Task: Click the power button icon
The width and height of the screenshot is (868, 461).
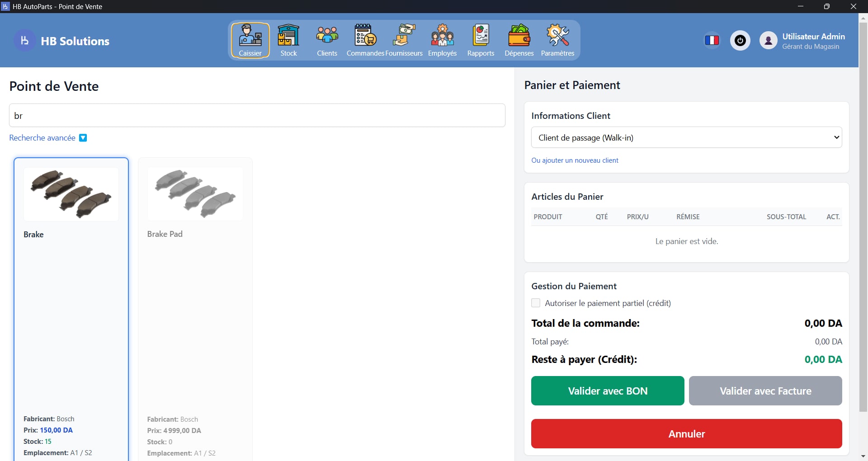Action: pyautogui.click(x=740, y=40)
